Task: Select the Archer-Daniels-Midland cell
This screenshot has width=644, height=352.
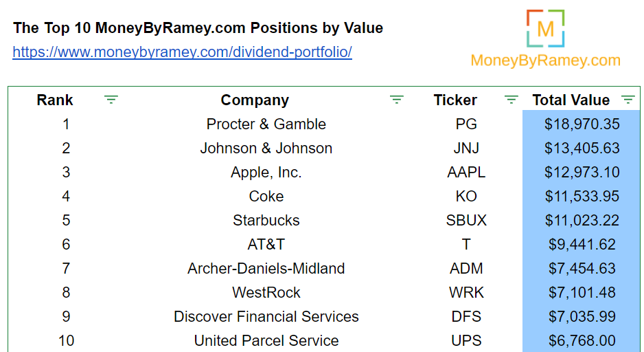Action: [x=266, y=269]
